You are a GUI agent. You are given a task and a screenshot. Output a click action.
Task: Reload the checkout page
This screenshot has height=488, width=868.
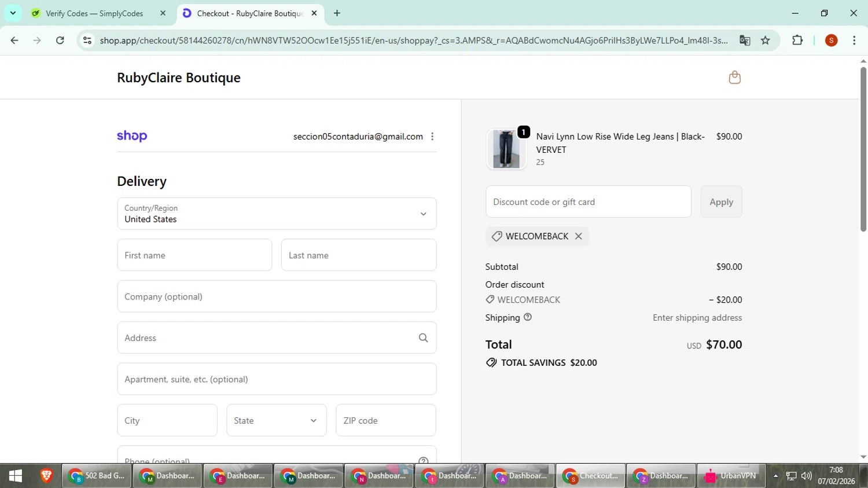[60, 40]
